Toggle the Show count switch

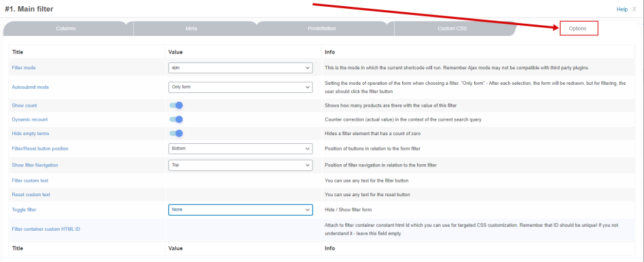176,105
